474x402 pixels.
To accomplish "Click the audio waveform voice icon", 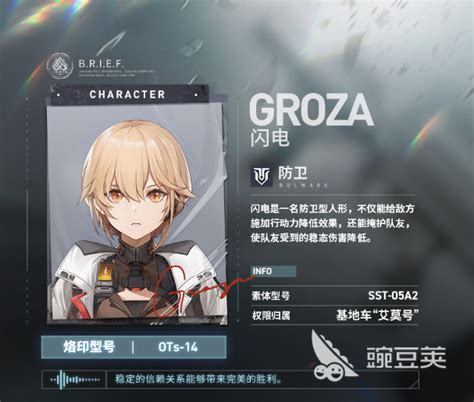I will (x=75, y=380).
